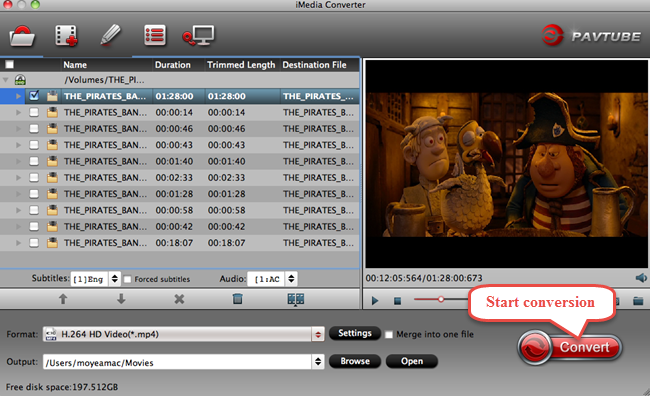Open the pencil edit tool
The width and height of the screenshot is (650, 396).
110,35
